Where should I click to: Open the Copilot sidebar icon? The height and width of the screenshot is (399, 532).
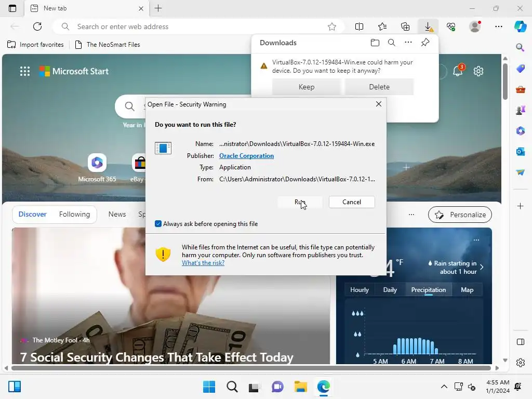tap(520, 26)
